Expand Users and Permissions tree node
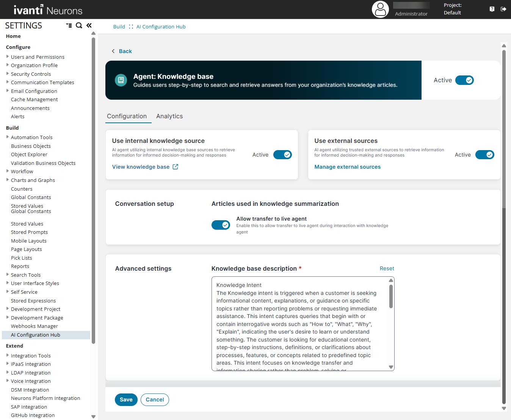Image resolution: width=511 pixels, height=420 pixels. coord(8,57)
